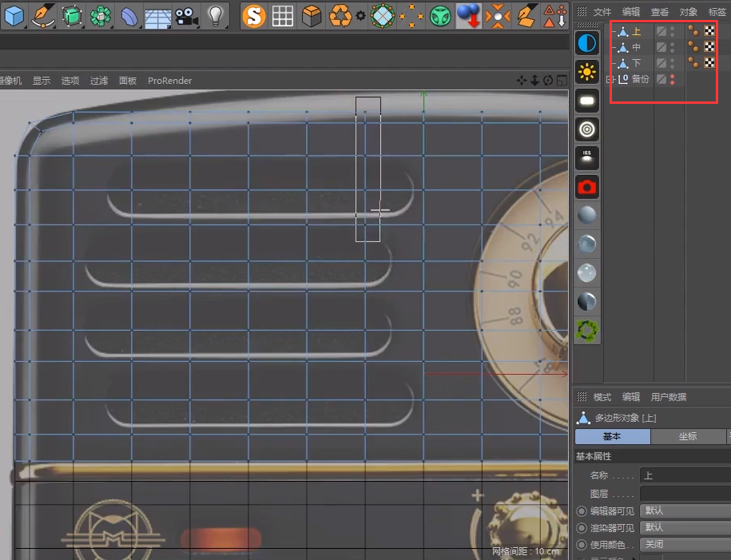Expand the 备份 null object tree
731x560 pixels.
click(x=611, y=79)
